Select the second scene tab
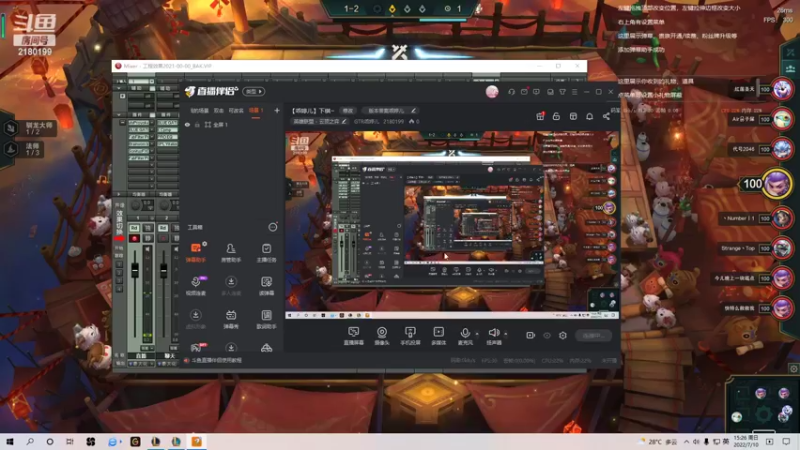The height and width of the screenshot is (450, 800). coord(219,110)
